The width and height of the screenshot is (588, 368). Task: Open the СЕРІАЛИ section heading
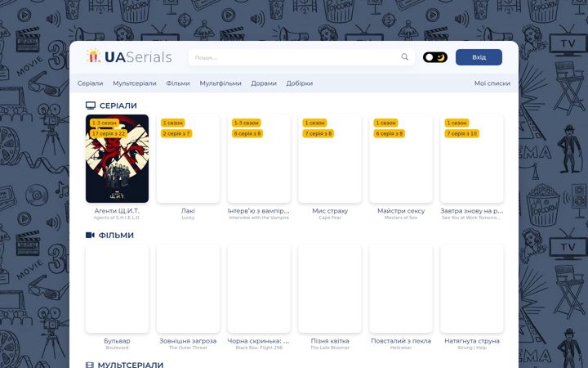[118, 105]
